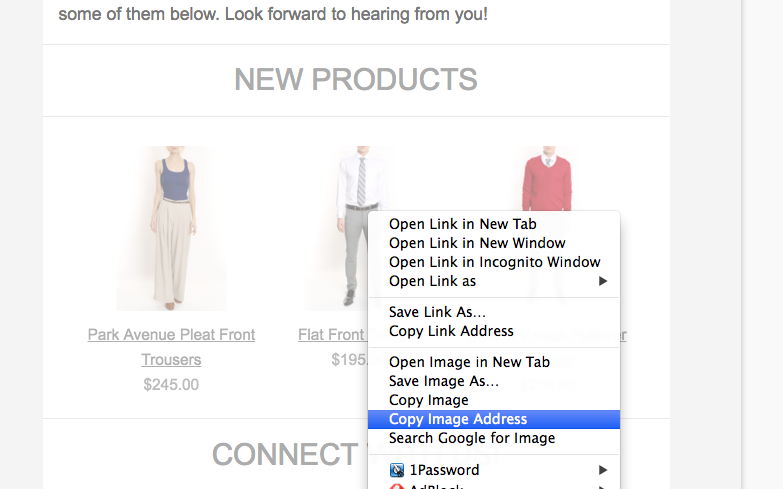
Task: Expand the AdBlock submenu arrow
Action: coord(603,486)
